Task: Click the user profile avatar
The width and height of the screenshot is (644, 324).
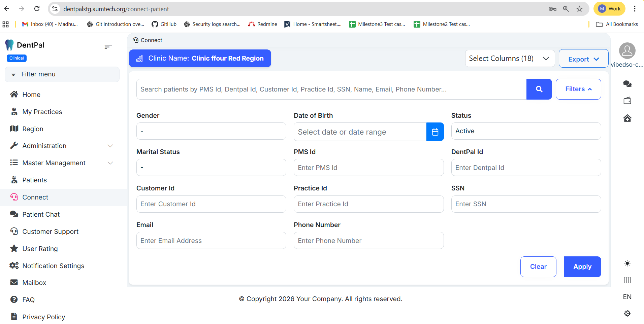Action: tap(627, 51)
